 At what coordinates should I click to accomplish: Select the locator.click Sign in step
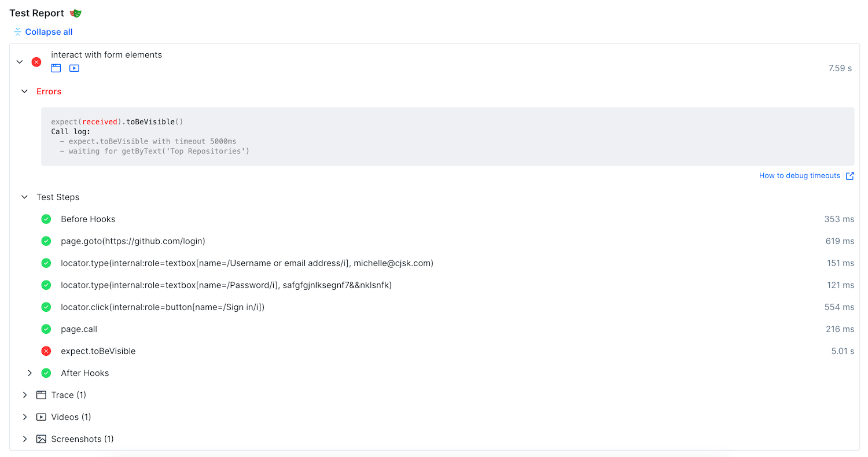(162, 307)
